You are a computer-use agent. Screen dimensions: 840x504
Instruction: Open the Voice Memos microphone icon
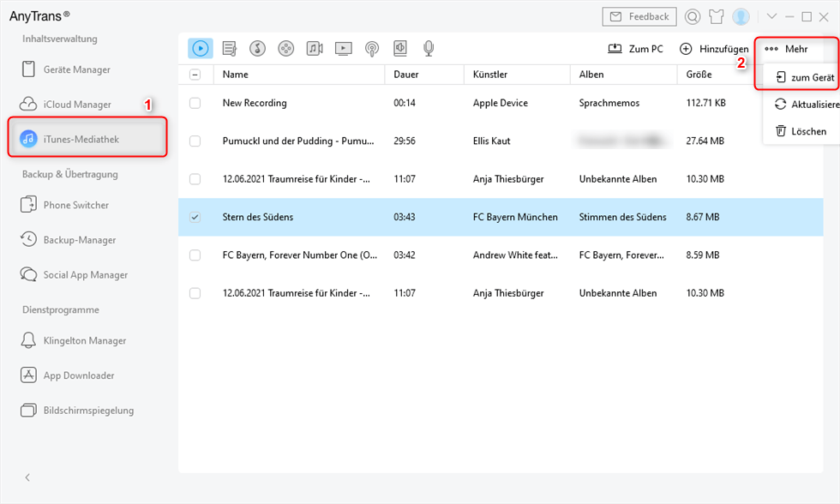[x=429, y=49]
